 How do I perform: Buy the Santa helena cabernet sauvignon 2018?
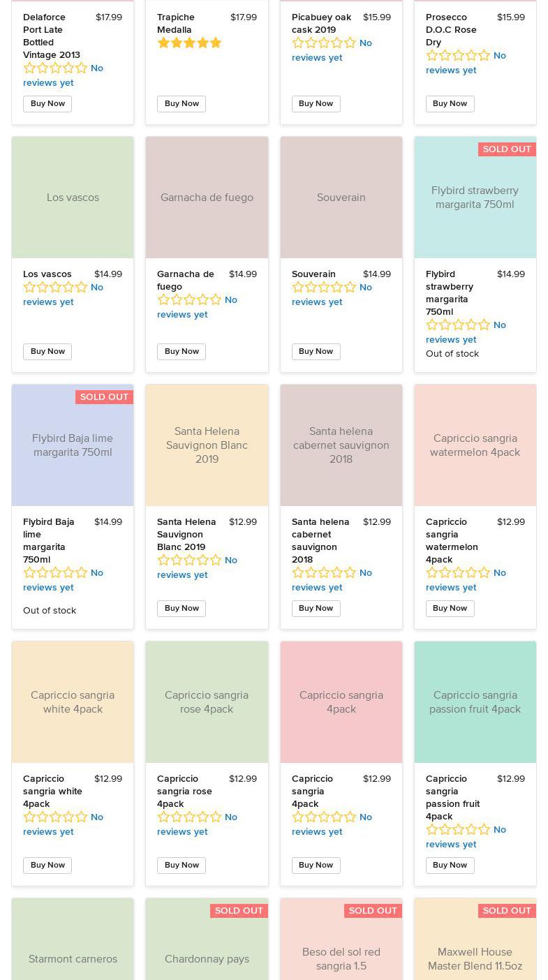point(316,609)
